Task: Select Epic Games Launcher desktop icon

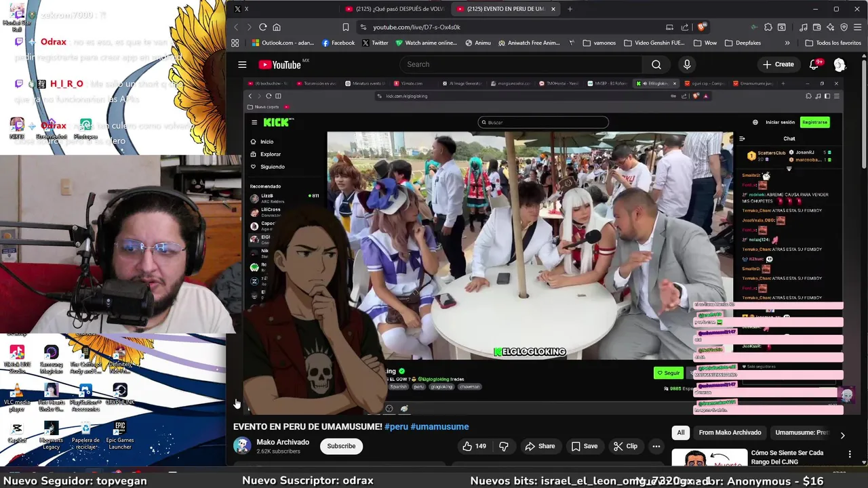Action: (120, 435)
